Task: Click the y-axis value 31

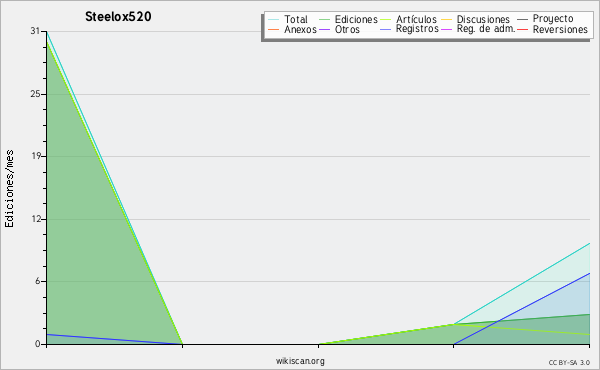Action: point(35,31)
